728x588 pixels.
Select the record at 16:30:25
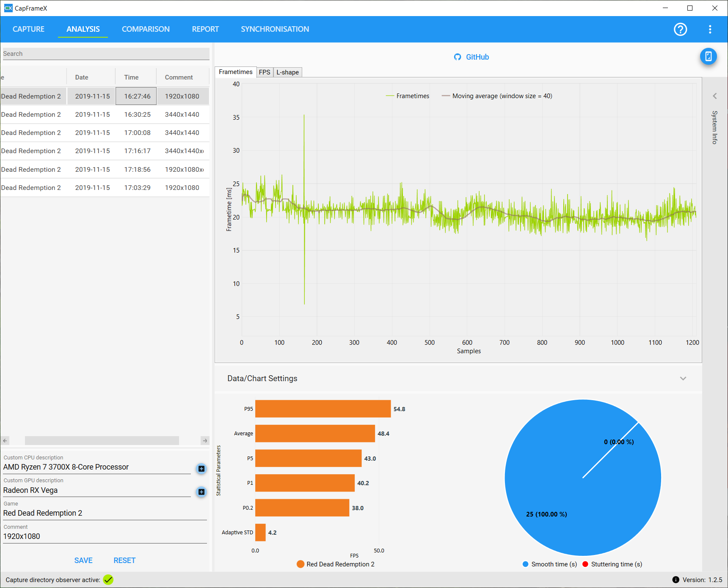(105, 115)
